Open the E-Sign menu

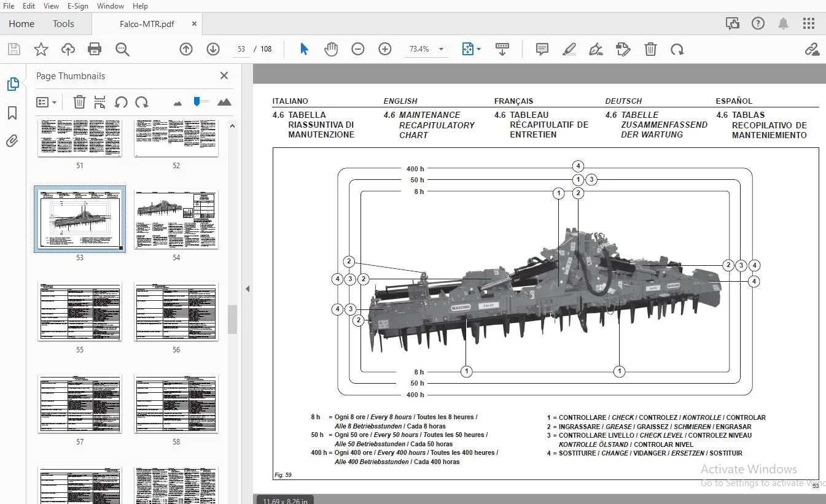[77, 6]
